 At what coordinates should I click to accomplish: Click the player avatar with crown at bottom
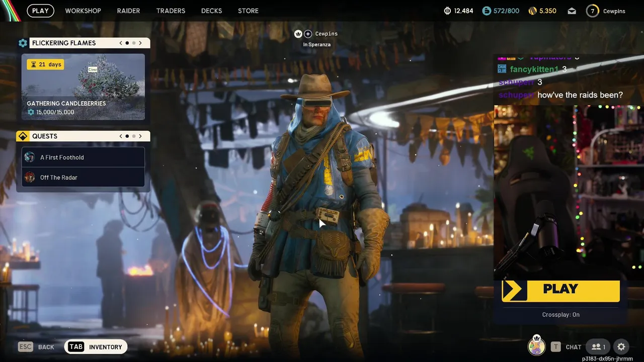[536, 346]
